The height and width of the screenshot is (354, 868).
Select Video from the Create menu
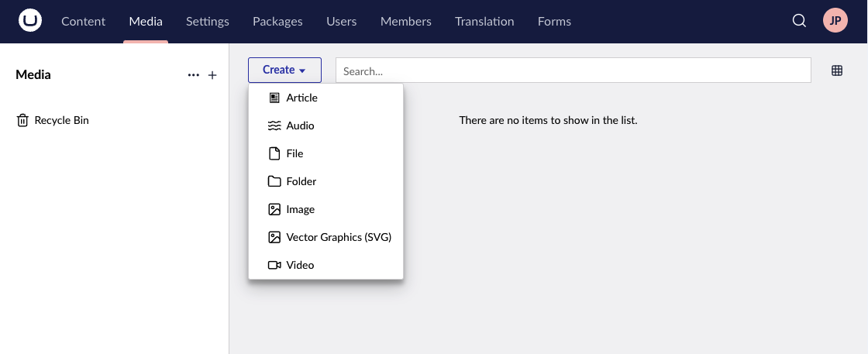pos(300,265)
